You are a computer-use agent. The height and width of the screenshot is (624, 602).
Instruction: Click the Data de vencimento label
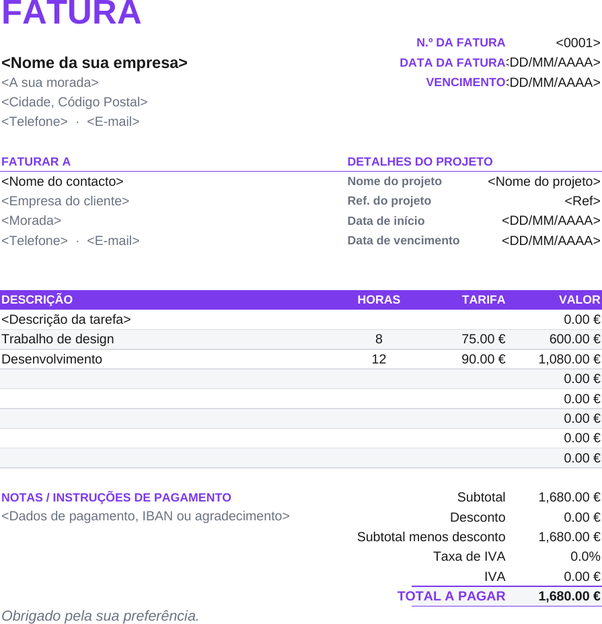[x=403, y=240]
